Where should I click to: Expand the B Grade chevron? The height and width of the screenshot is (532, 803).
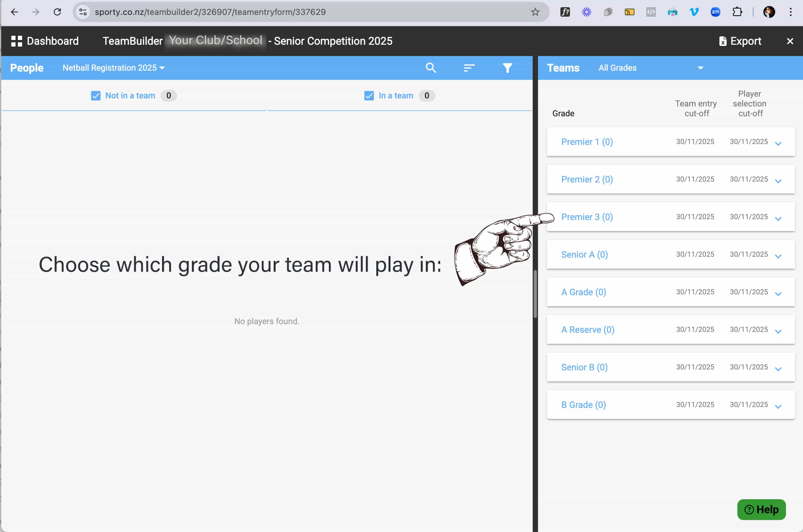coord(778,407)
